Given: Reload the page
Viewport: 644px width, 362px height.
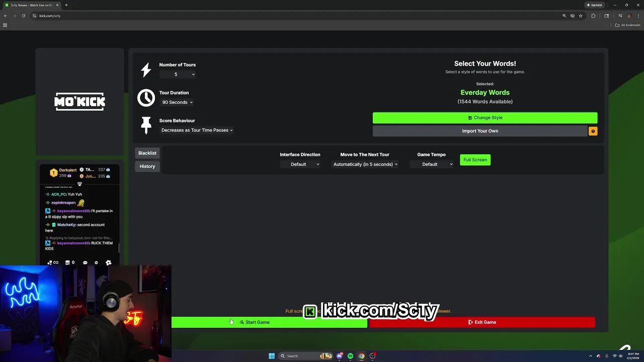Looking at the screenshot, I should pos(23,16).
